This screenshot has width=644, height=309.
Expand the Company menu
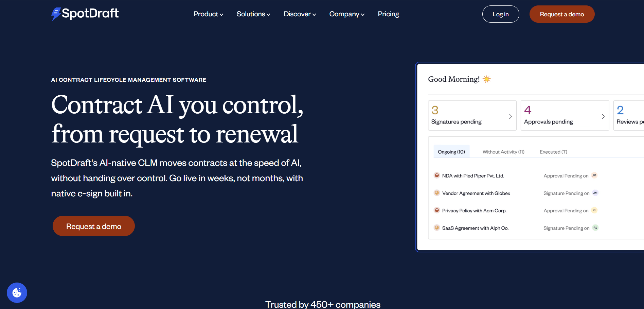click(x=347, y=14)
